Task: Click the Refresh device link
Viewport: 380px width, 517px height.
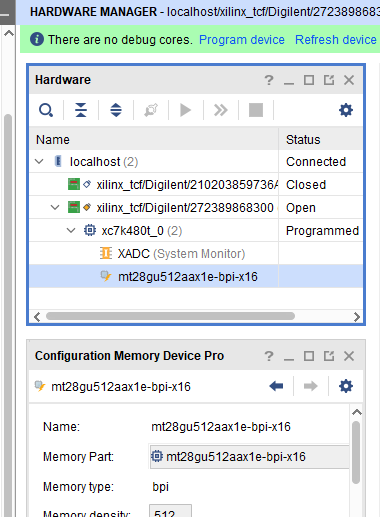Action: [336, 40]
